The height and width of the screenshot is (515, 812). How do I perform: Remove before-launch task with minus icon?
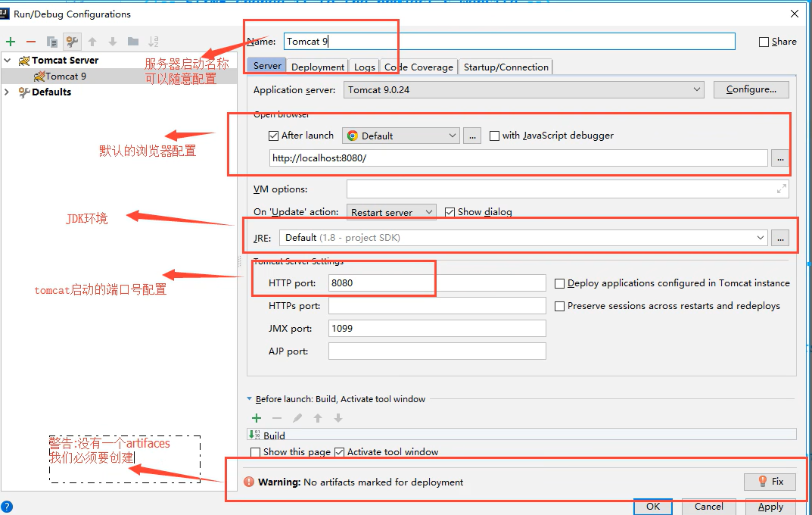coord(277,418)
